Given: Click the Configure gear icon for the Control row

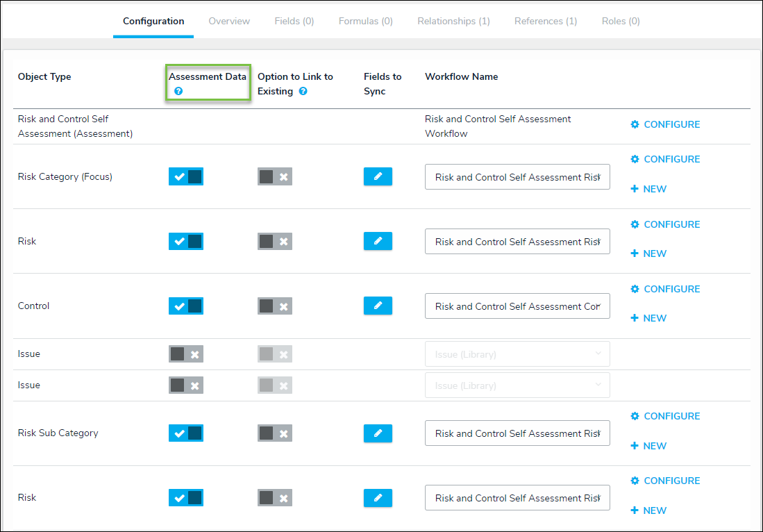Looking at the screenshot, I should click(635, 289).
